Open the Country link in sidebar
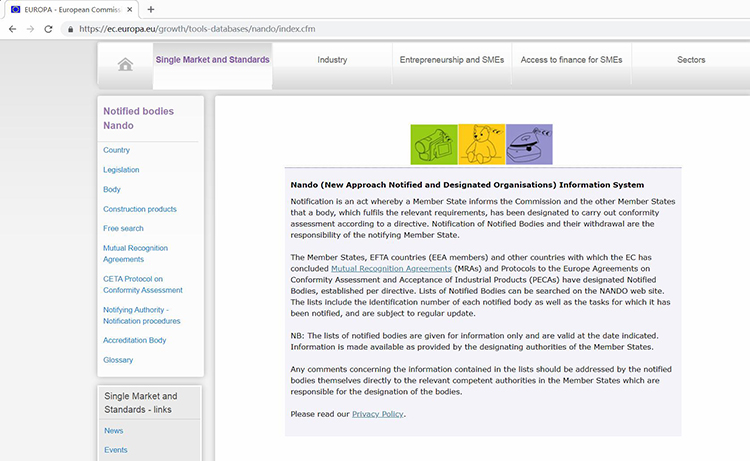 (116, 150)
